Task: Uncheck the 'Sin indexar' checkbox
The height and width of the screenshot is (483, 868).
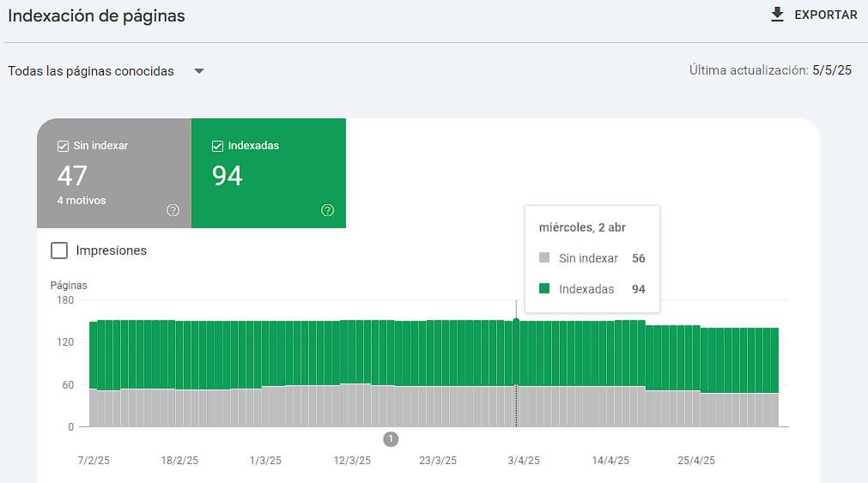Action: [63, 146]
